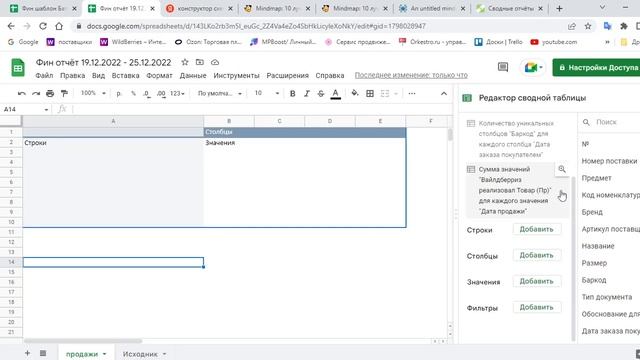
Task: Open the borders tool
Action: [370, 93]
